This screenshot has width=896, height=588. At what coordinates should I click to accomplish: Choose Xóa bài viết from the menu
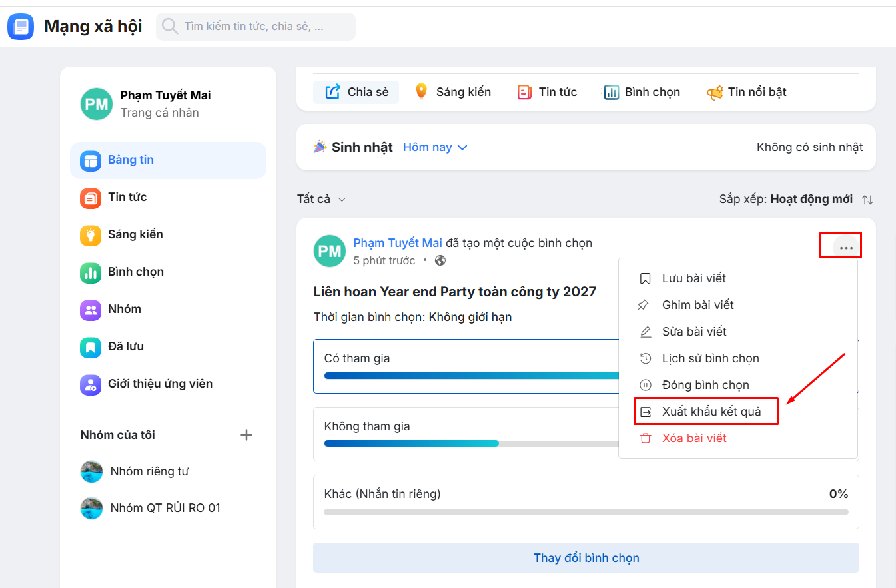pyautogui.click(x=693, y=438)
